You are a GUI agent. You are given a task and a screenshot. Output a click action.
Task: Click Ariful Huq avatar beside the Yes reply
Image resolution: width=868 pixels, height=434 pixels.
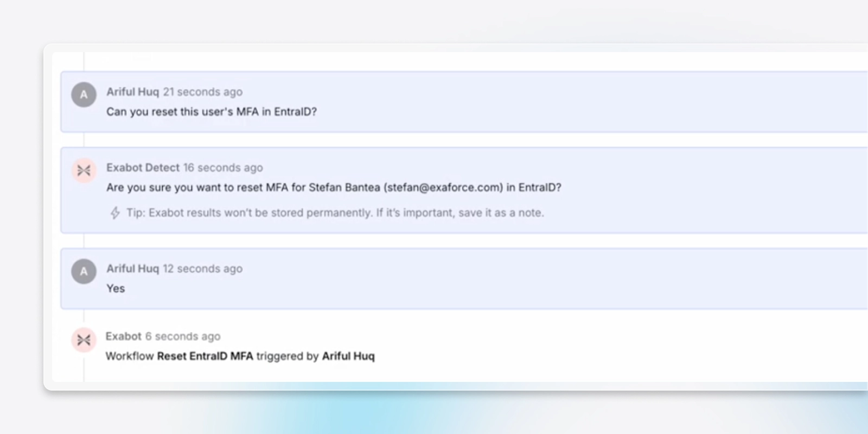pyautogui.click(x=84, y=271)
